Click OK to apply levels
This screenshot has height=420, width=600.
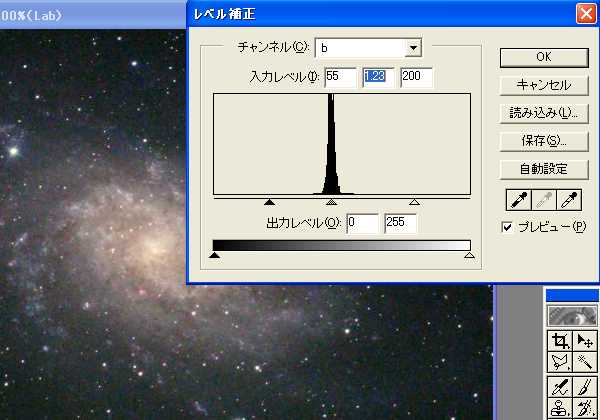pyautogui.click(x=542, y=57)
